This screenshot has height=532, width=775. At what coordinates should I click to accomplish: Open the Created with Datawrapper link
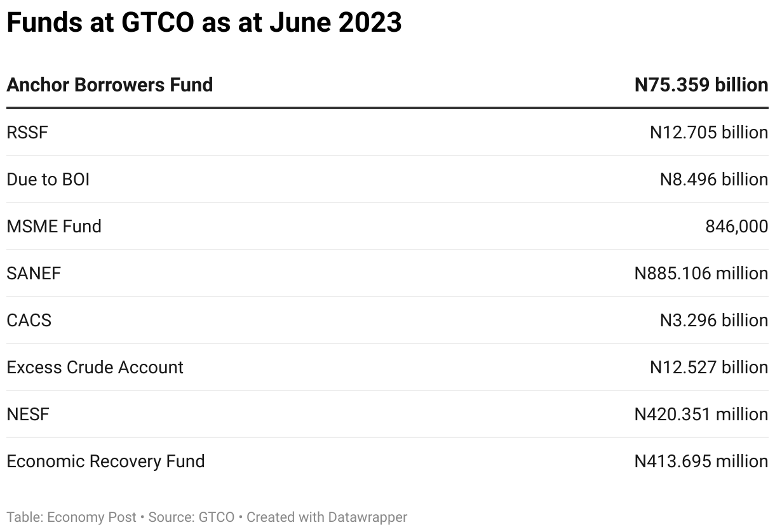[x=327, y=517]
